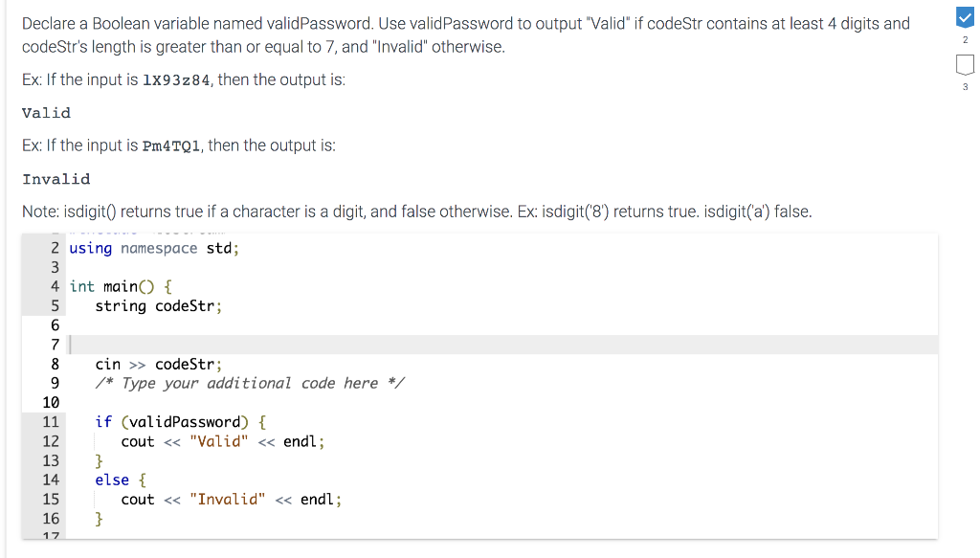The image size is (980, 558).
Task: Click the cout "Invalid" statement line
Action: point(232,500)
